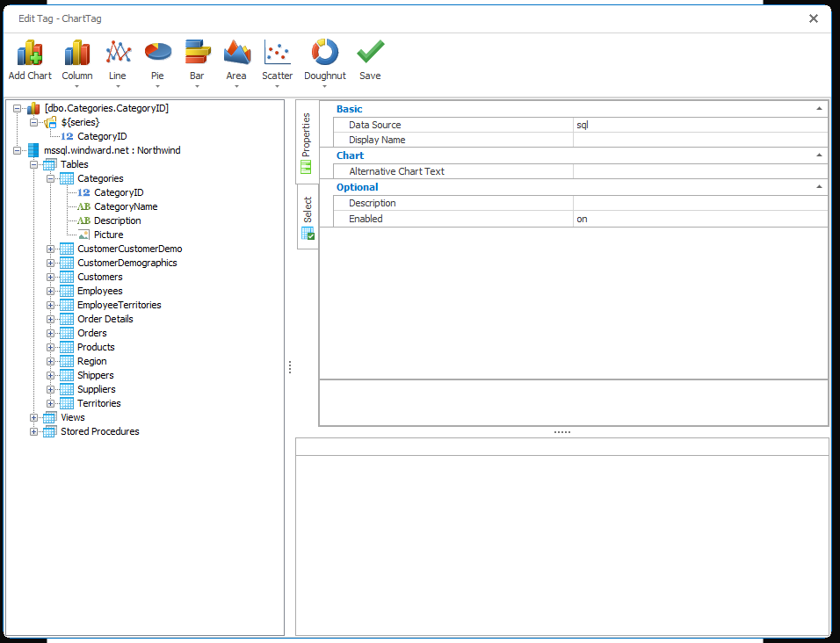Choose the Line chart icon
The image size is (840, 643).
[x=118, y=53]
